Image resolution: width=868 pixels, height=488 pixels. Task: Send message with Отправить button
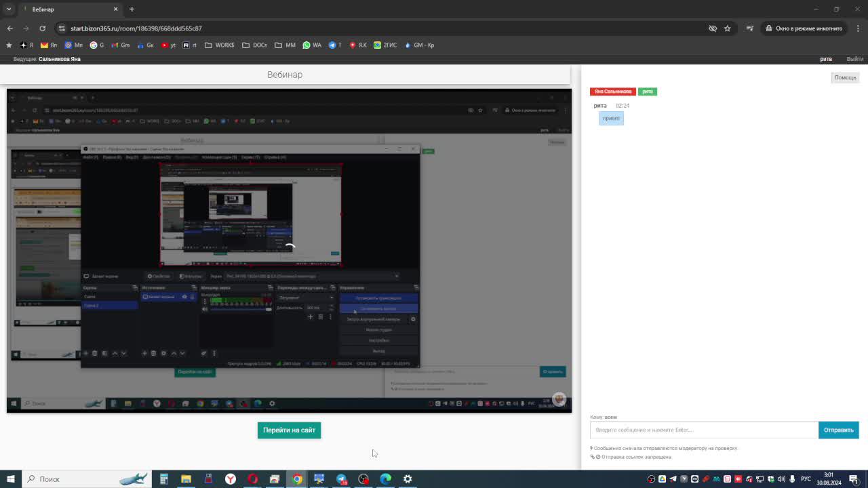[839, 430]
